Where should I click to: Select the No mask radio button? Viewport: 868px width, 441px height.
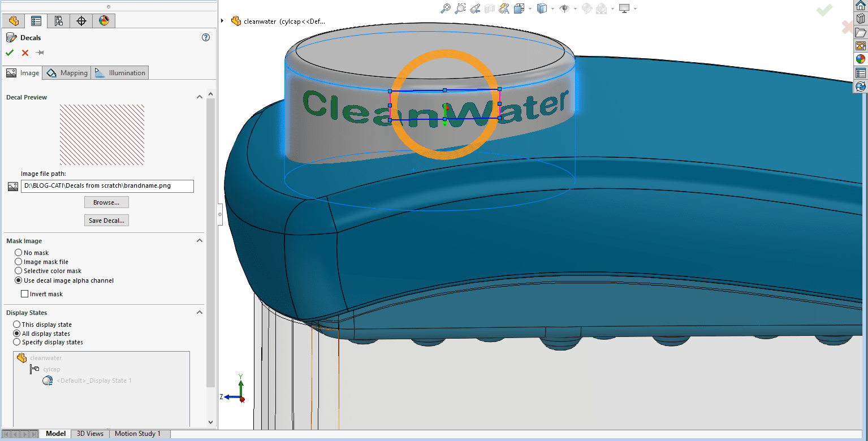[x=18, y=253]
